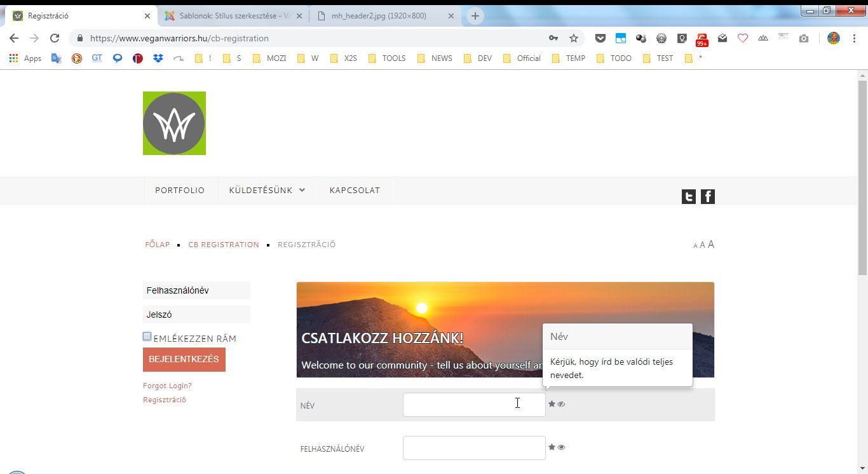Screen dimensions: 868x474
Task: Open the Chrome menu with three dots
Action: 855,38
